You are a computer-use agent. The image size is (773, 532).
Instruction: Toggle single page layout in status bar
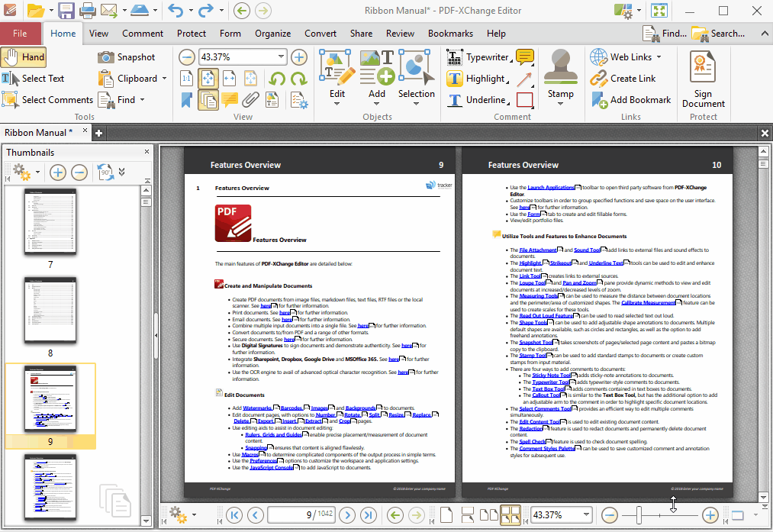(x=446, y=515)
